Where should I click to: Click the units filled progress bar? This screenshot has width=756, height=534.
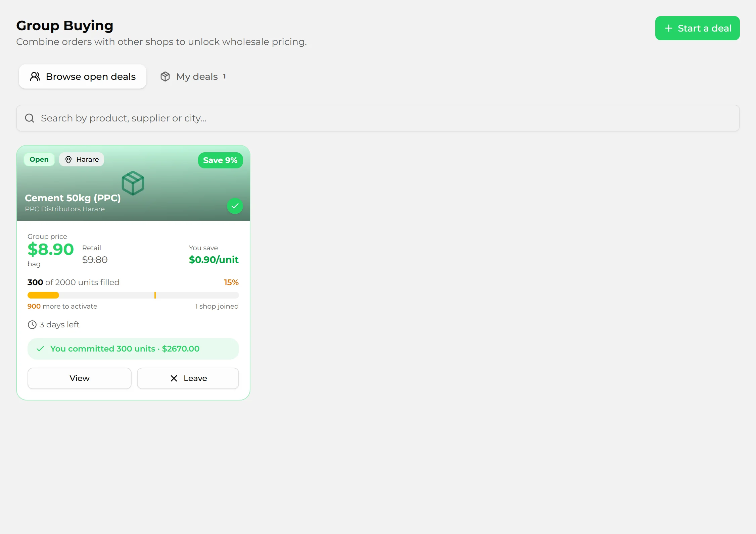tap(133, 295)
